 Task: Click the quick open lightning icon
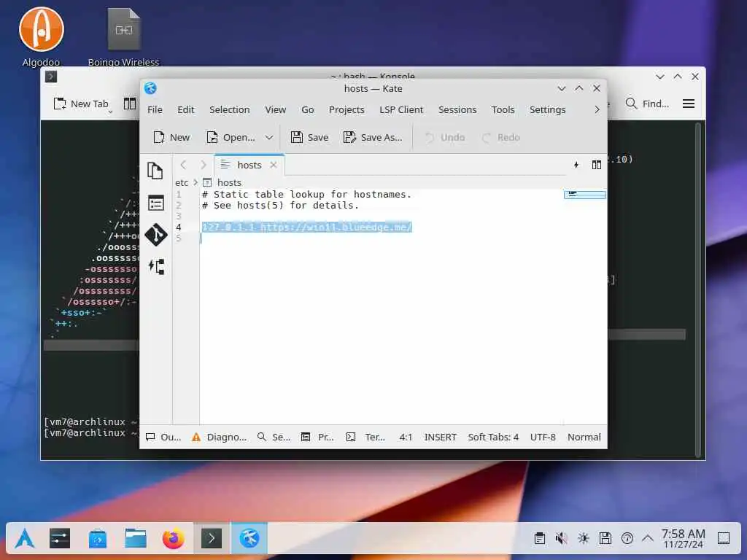[x=576, y=165]
